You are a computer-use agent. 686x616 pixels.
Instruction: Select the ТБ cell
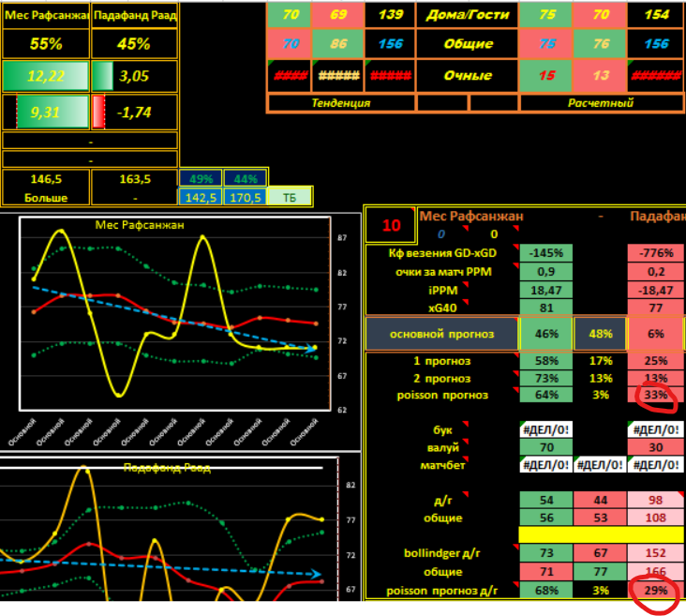[290, 197]
